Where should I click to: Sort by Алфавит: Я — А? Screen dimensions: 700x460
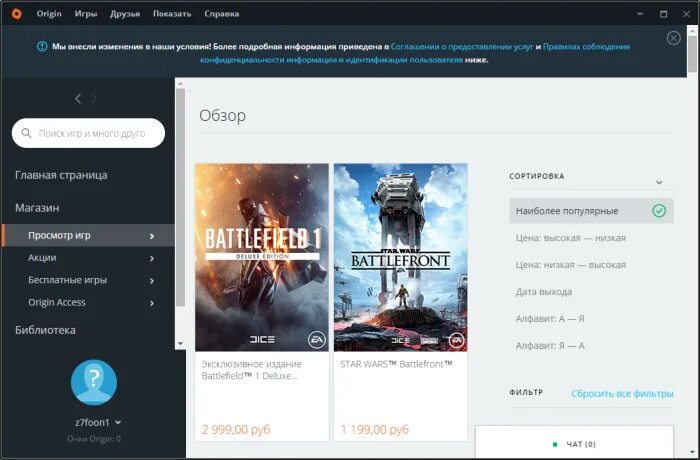click(550, 345)
